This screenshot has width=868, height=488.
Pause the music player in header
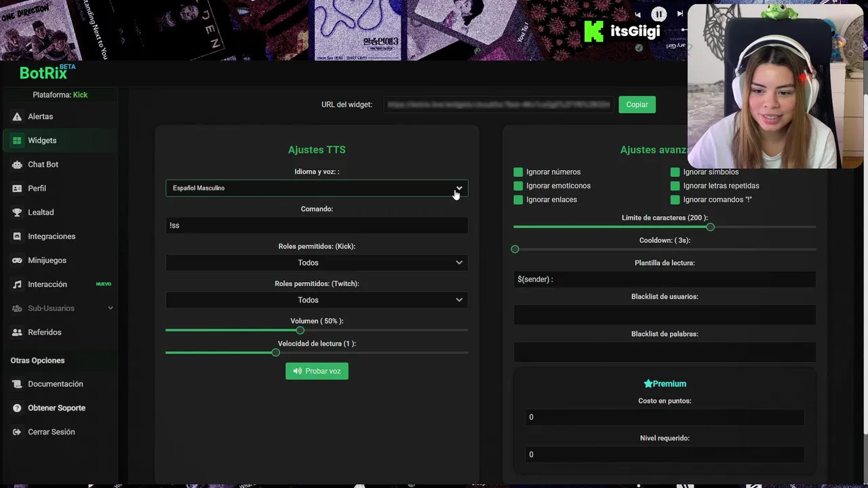[x=658, y=14]
